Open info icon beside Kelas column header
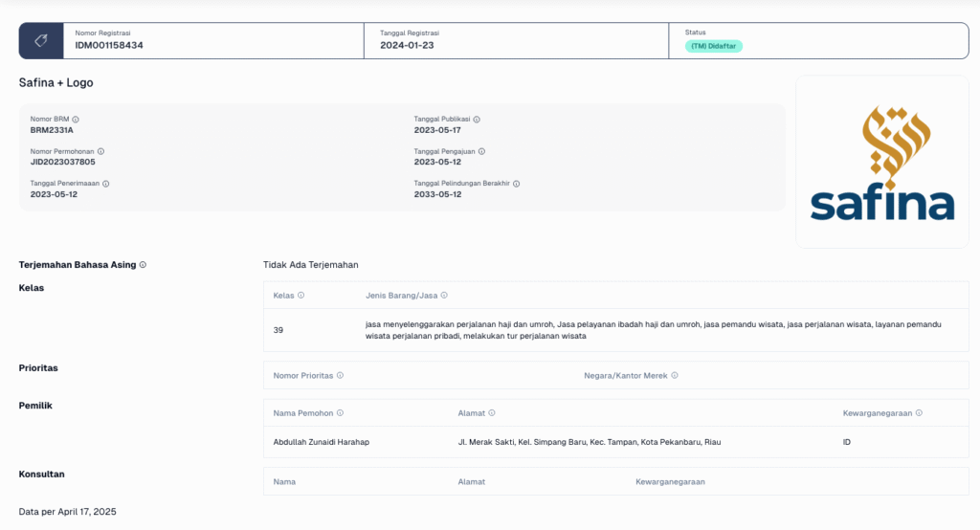 [301, 295]
